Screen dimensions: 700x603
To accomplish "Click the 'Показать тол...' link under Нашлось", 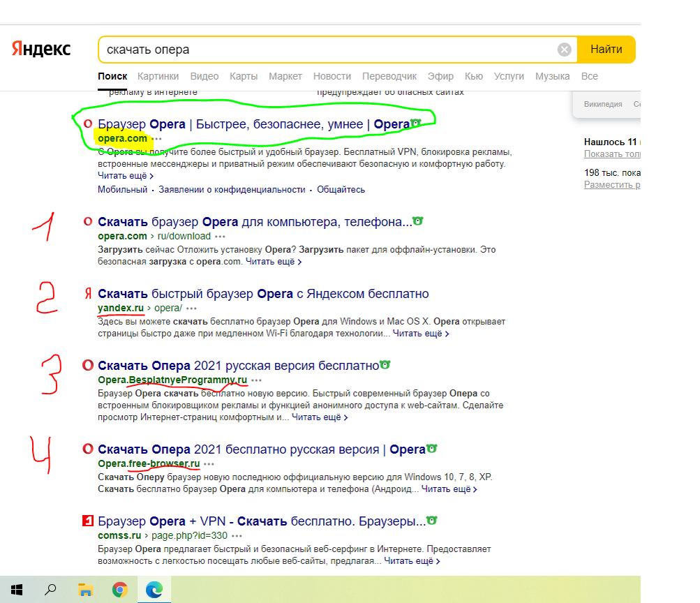I will point(612,154).
